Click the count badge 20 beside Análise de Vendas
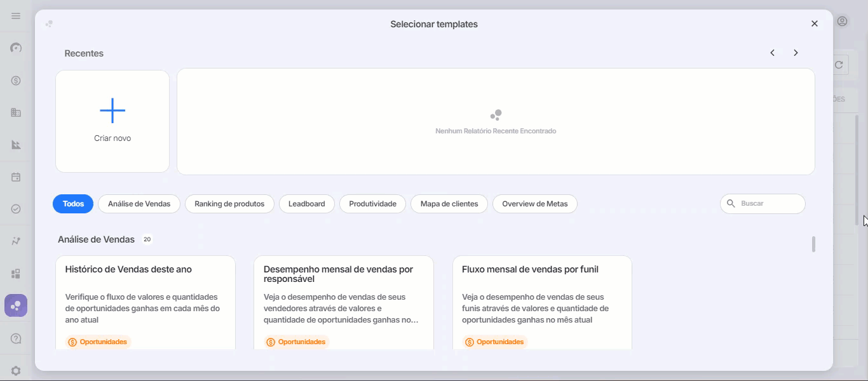Screen dimensions: 868x381 [147, 239]
